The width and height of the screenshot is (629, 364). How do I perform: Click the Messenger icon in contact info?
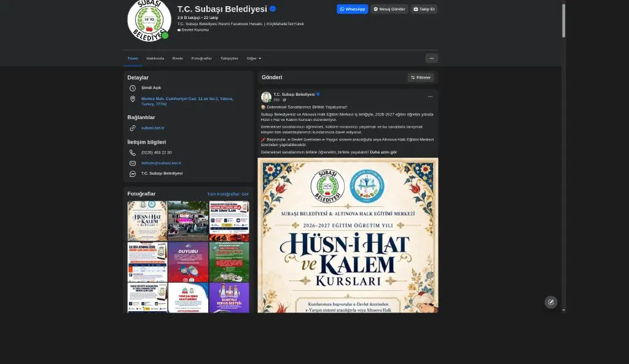point(133,174)
